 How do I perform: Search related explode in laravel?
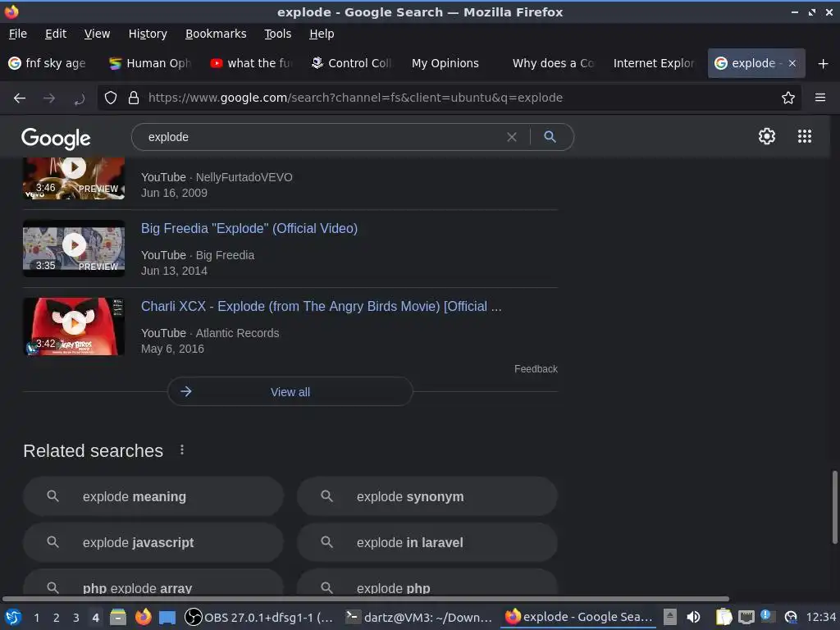427,543
